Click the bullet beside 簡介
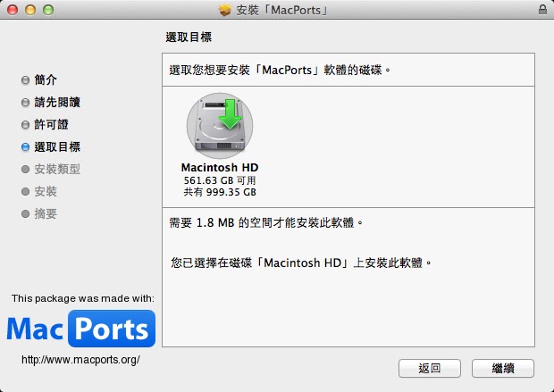 [x=25, y=80]
